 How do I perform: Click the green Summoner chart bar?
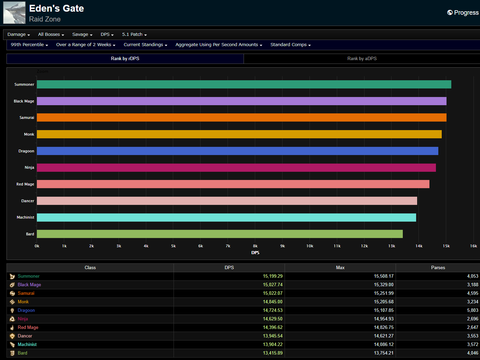244,84
